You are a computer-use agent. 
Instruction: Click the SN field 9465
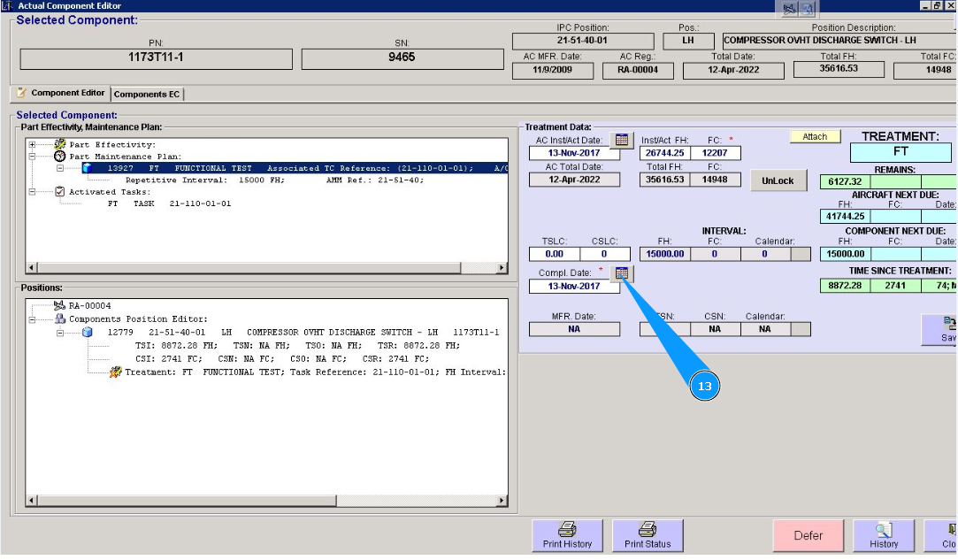[x=402, y=58]
